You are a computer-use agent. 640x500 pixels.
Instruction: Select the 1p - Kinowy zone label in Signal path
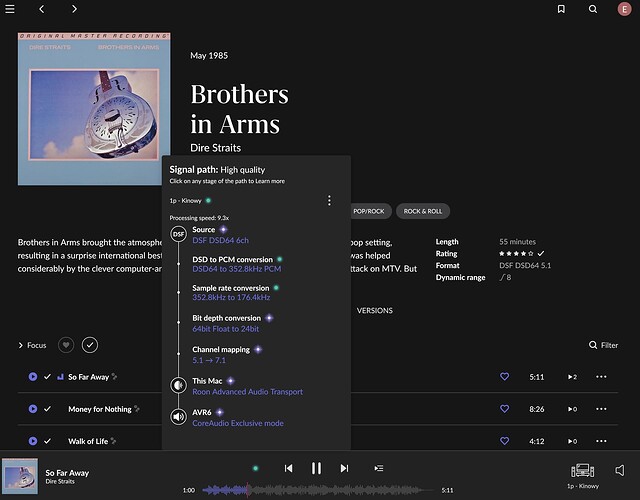click(x=185, y=200)
